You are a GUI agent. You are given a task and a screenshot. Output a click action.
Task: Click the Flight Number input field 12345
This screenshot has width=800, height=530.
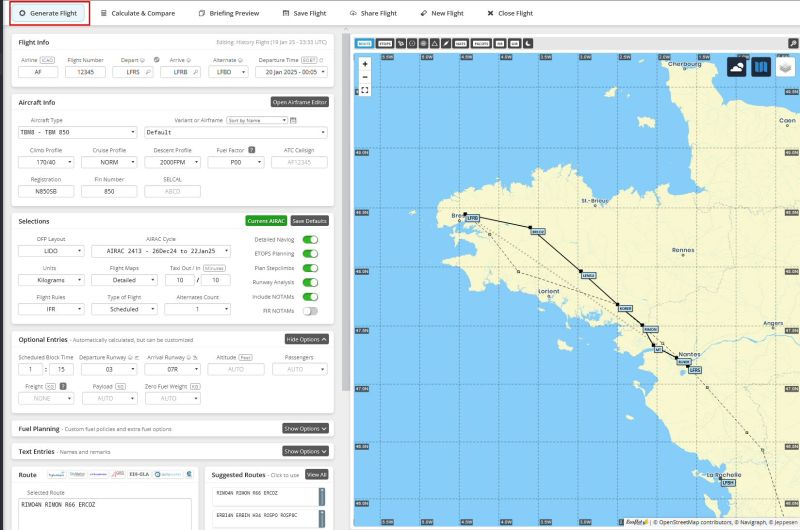(x=85, y=72)
